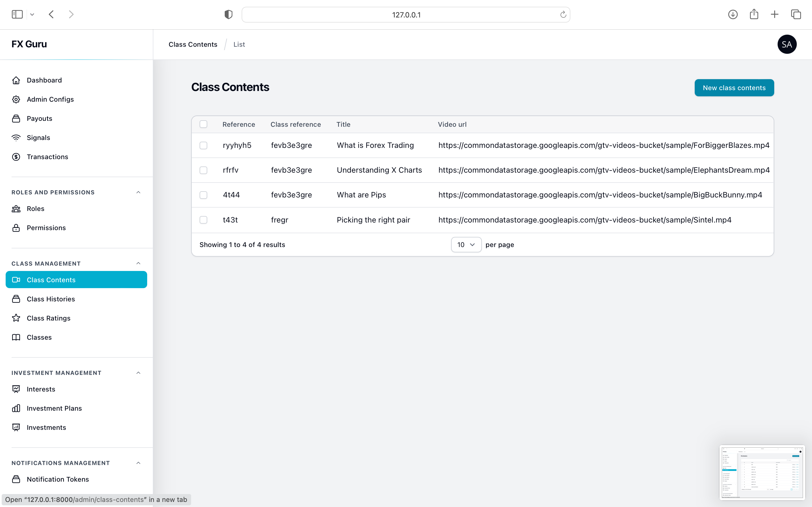Toggle the select-all checkbox in table header
The width and height of the screenshot is (812, 507).
coord(203,124)
